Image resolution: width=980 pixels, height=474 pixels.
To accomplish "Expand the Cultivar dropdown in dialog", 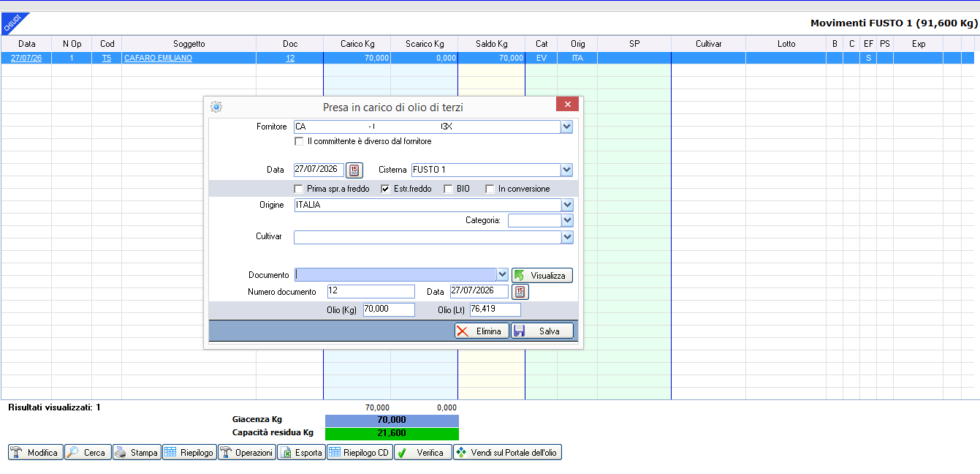I will tap(567, 237).
